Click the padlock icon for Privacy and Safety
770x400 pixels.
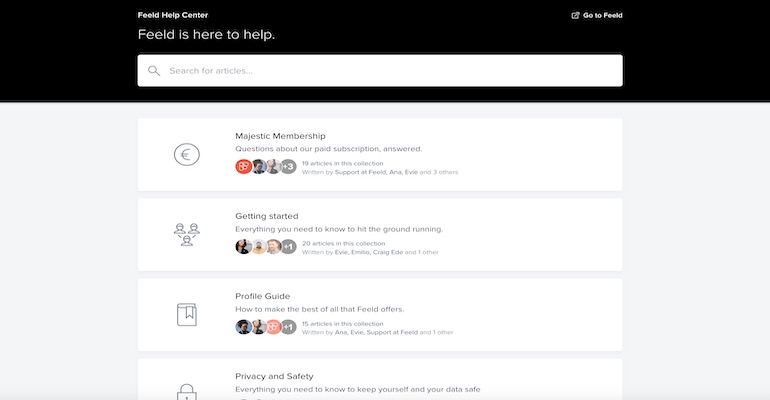[187, 392]
